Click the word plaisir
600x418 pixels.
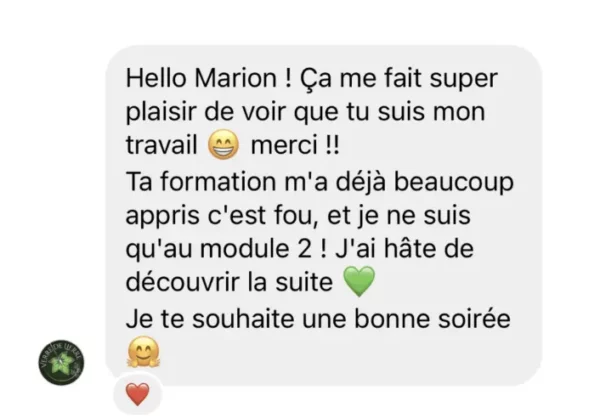161,113
